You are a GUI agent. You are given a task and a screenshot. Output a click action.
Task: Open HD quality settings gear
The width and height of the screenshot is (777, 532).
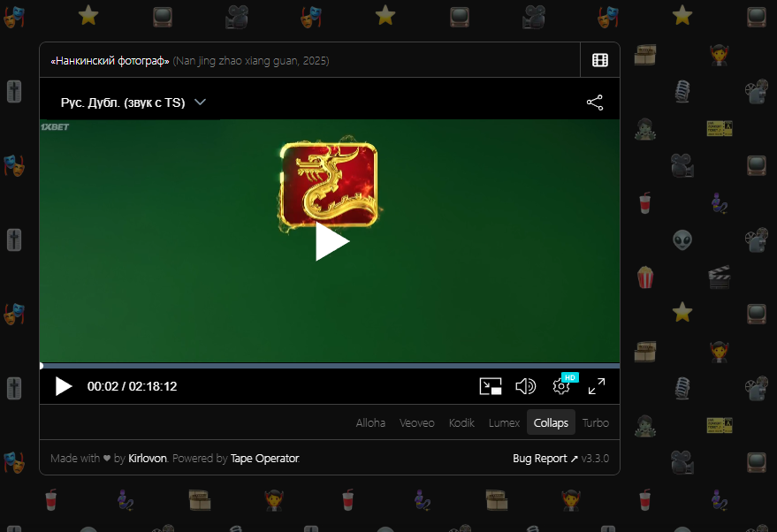click(561, 386)
